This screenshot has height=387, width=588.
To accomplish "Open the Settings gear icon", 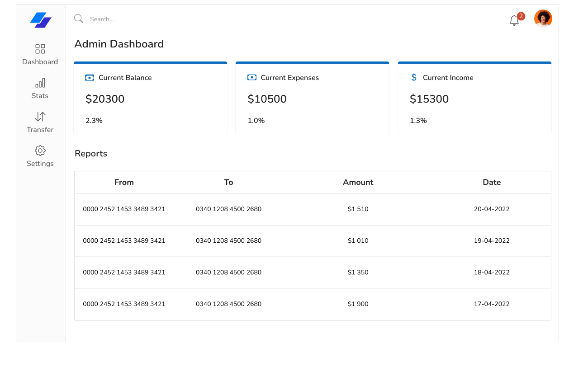I will (40, 151).
